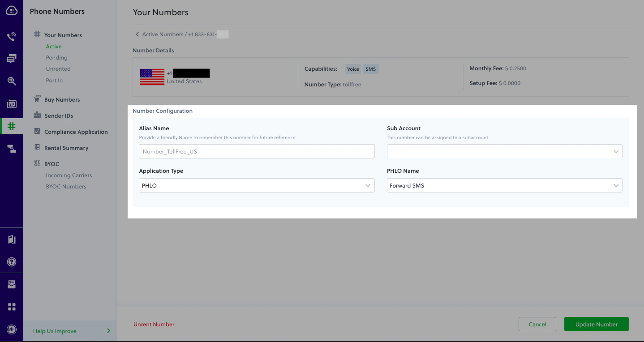Screen dimensions: 644x342
Task: Open Incoming Carriers under BYOC
Action: pos(69,175)
